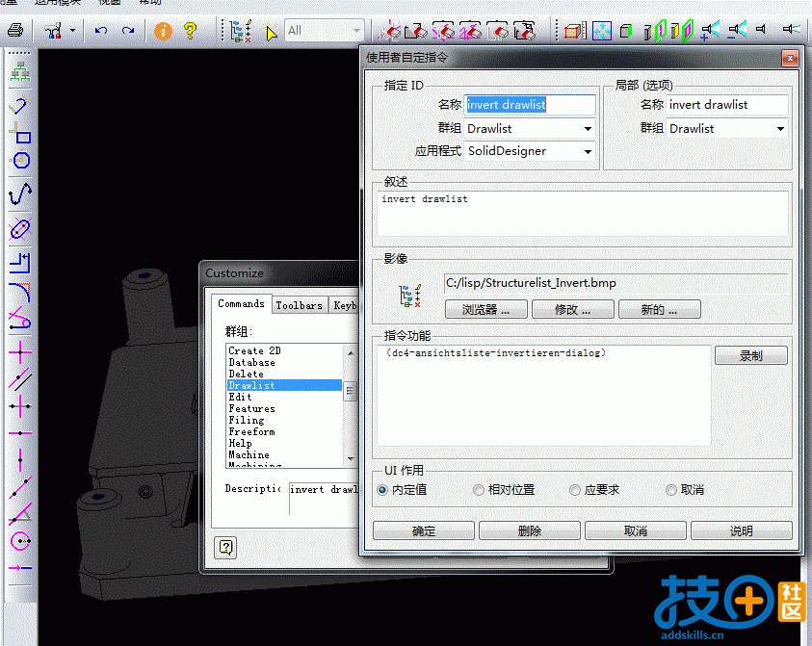Click the image path field 'C:/lisp/Structurelist_Invert.bmp'
812x646 pixels.
(x=616, y=283)
